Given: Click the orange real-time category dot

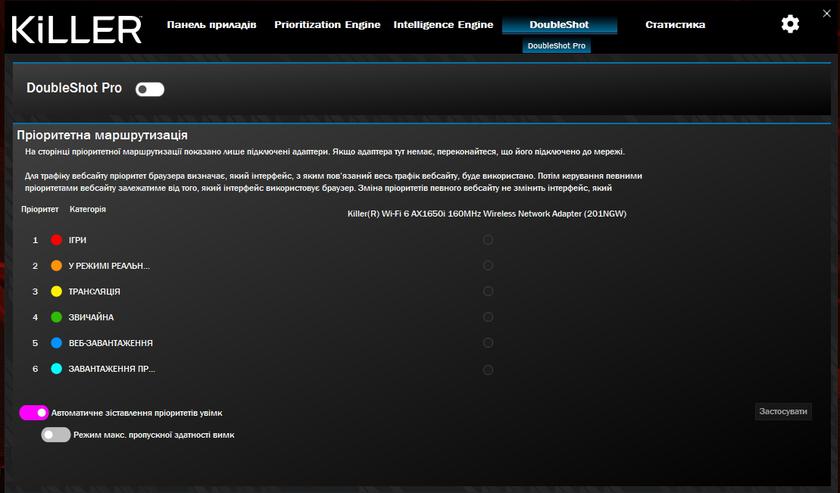Looking at the screenshot, I should [x=56, y=266].
